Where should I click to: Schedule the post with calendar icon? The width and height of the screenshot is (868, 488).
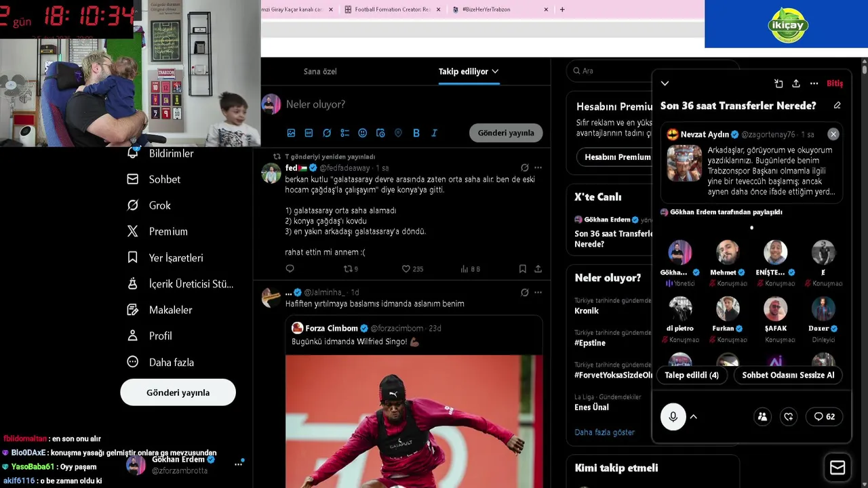380,133
